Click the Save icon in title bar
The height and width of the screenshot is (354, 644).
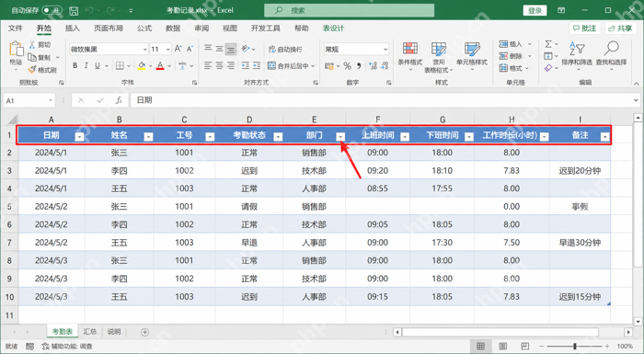point(74,11)
